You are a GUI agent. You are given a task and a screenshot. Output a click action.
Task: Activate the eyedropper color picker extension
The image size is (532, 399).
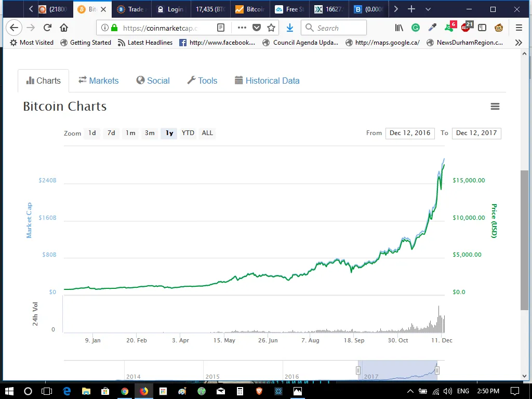click(x=432, y=28)
